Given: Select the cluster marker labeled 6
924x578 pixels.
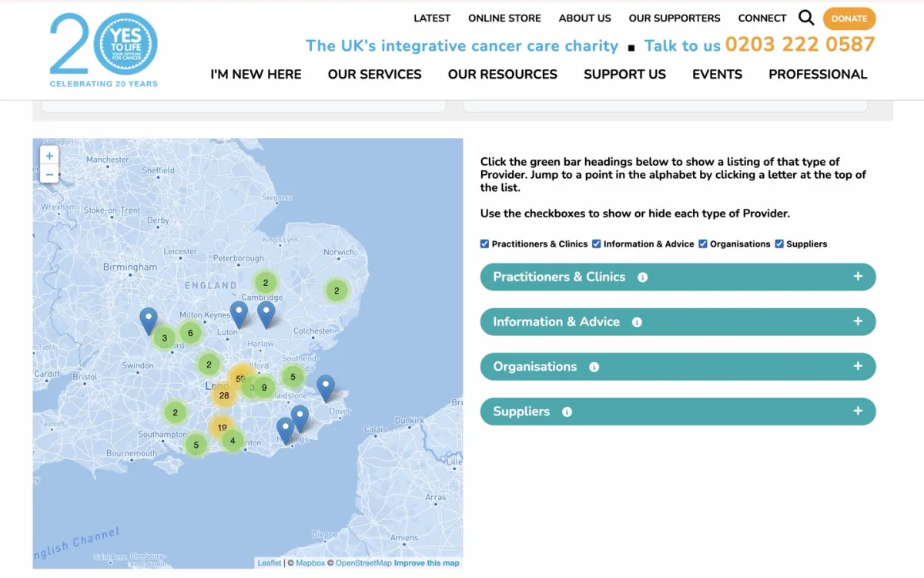Looking at the screenshot, I should [190, 333].
